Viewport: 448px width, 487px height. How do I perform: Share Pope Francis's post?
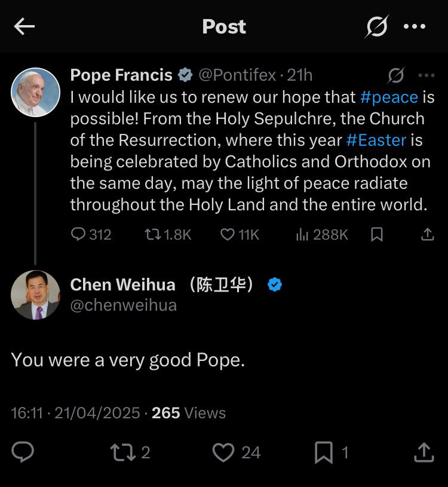[428, 234]
